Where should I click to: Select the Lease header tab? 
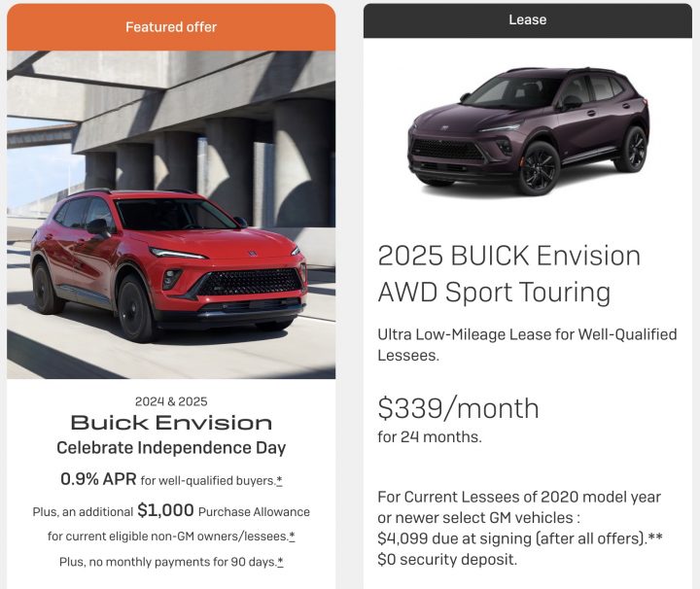click(x=528, y=20)
